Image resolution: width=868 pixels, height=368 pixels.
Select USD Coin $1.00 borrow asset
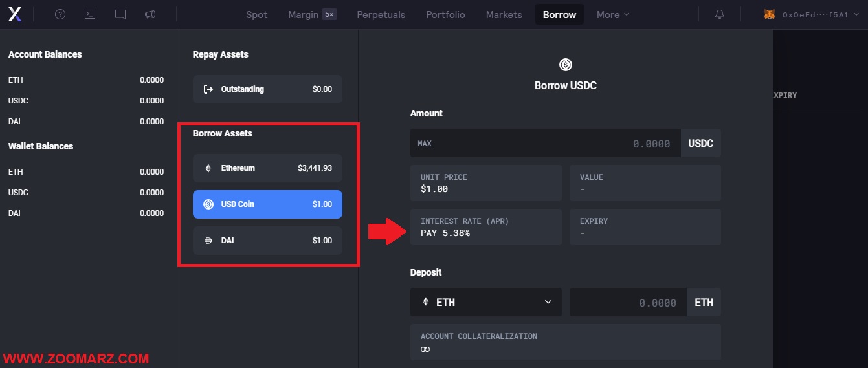267,204
